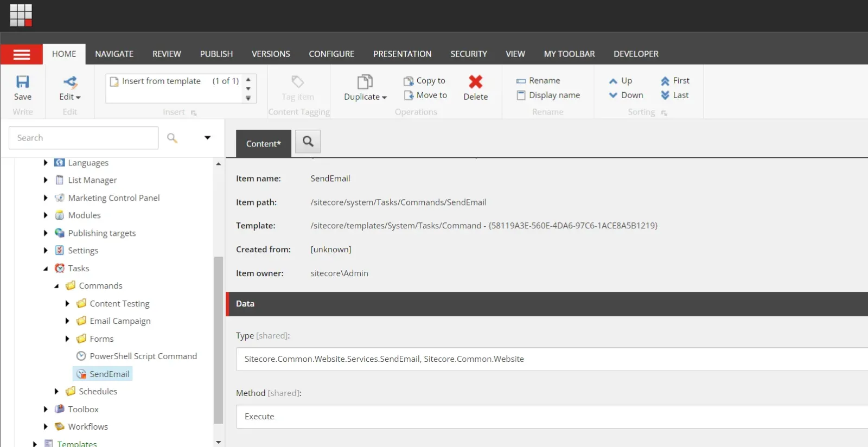868x447 pixels.
Task: Open the red hamburger Sitecore menu
Action: tap(22, 54)
